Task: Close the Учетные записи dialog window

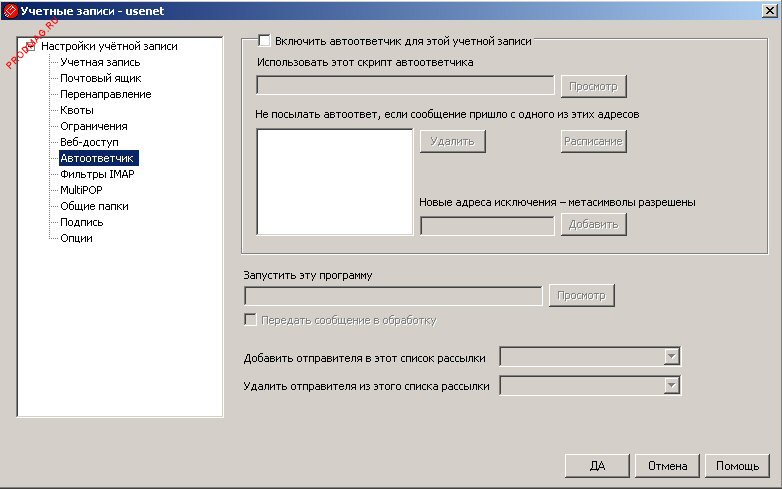Action: (x=767, y=10)
